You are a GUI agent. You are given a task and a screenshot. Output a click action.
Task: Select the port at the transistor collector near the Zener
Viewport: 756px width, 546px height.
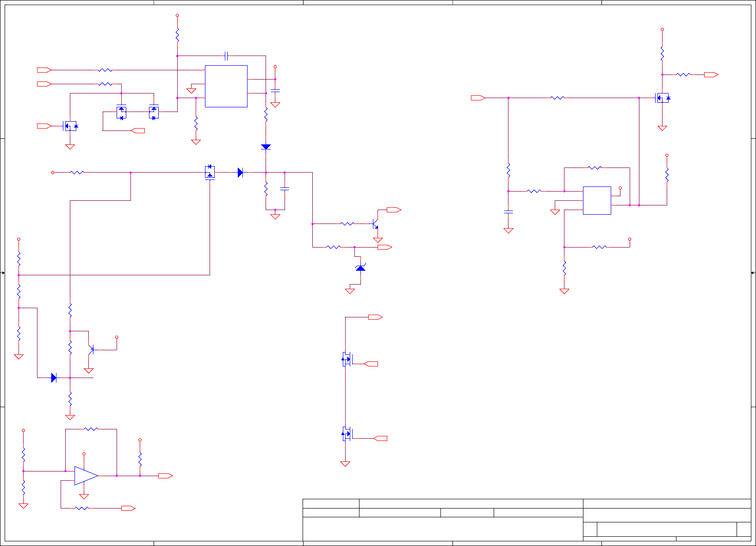pos(394,210)
